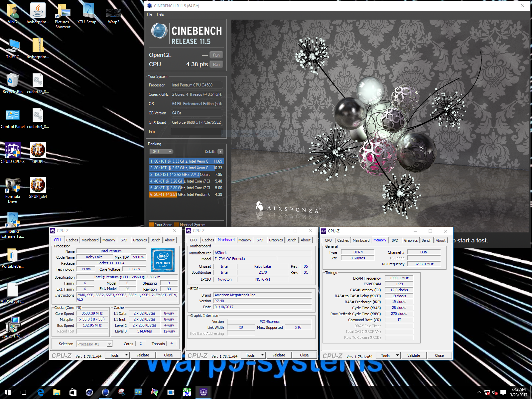This screenshot has width=532, height=399.
Task: Open the cudart32 DLL file icon
Action: [x=38, y=83]
